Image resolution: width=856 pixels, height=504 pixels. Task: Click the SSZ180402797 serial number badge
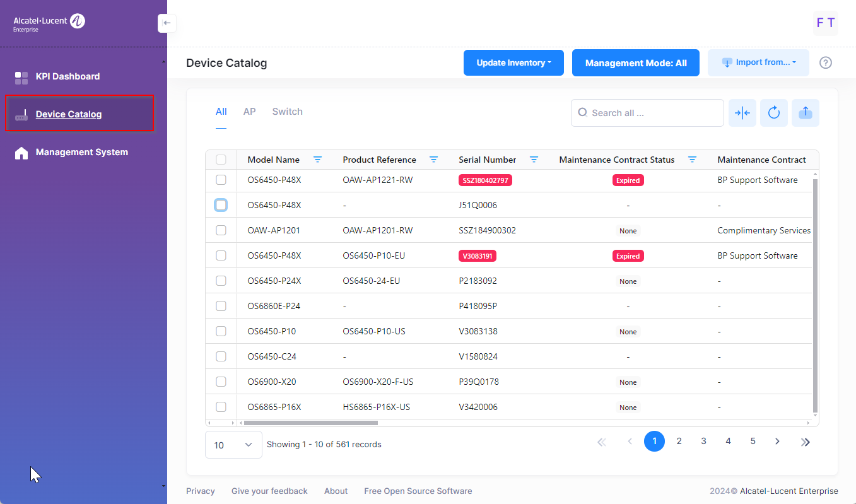tap(485, 180)
